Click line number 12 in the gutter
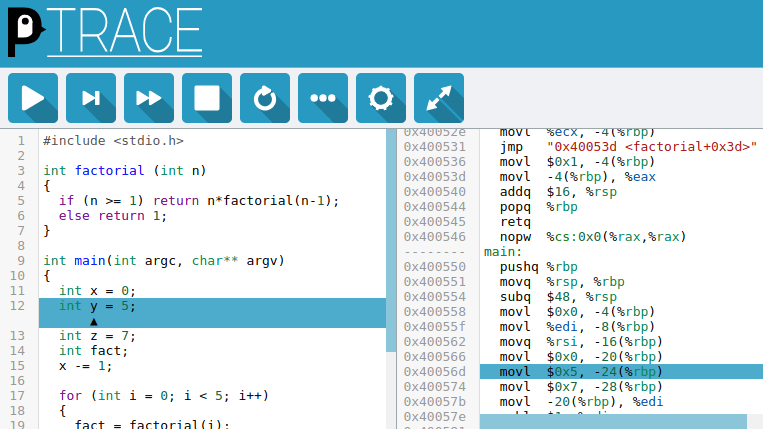763x429 pixels. pyautogui.click(x=17, y=306)
